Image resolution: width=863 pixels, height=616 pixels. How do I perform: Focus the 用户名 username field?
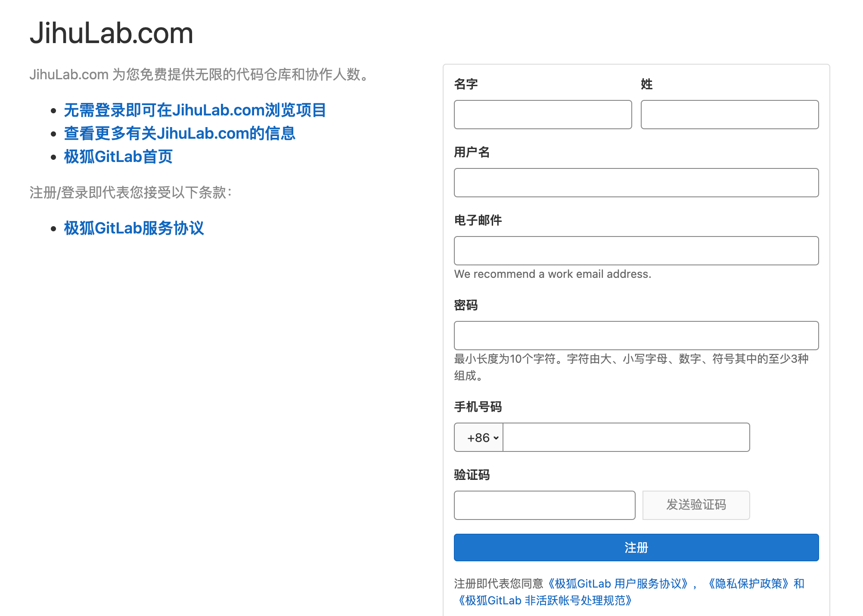point(636,183)
